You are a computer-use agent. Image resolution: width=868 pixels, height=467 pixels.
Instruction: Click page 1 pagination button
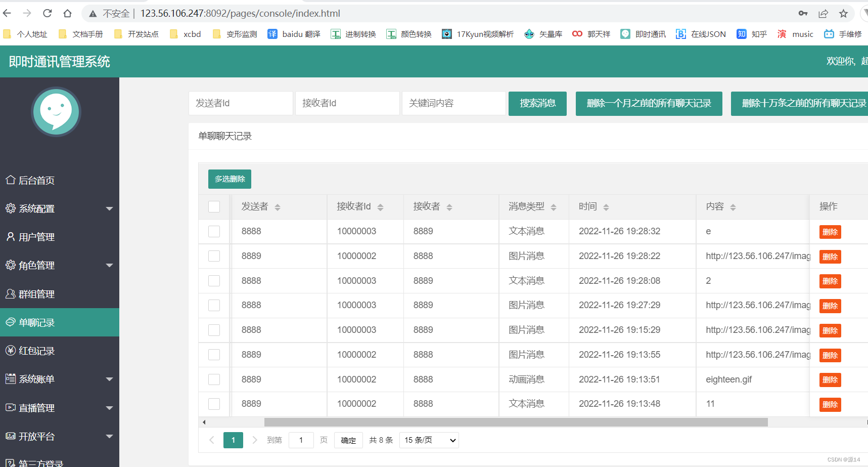[233, 440]
